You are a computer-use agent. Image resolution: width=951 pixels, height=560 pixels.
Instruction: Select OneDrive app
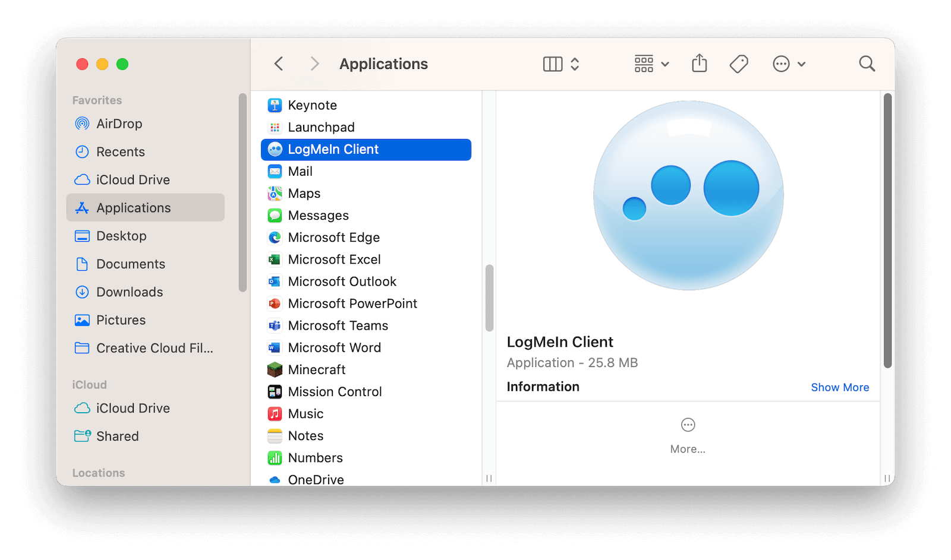366,479
